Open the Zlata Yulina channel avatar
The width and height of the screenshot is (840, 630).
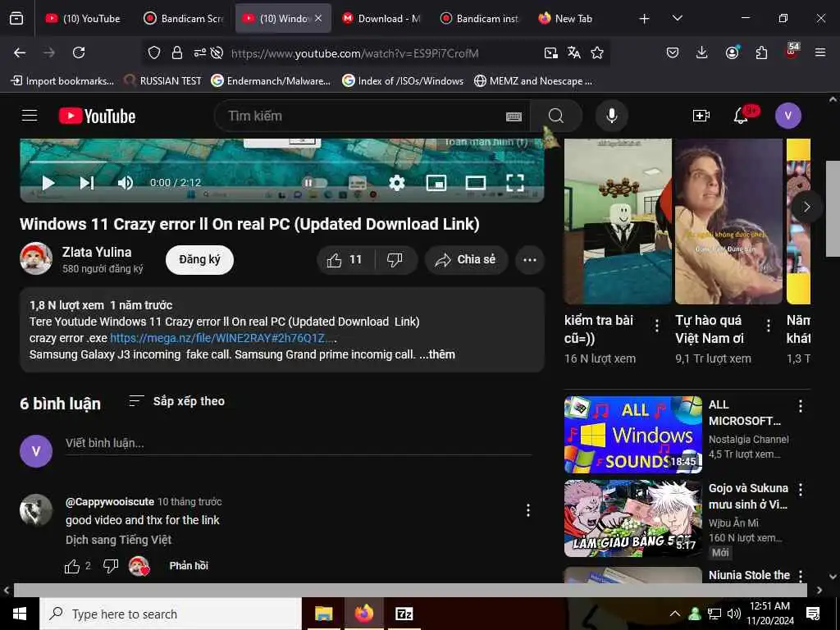(36, 258)
